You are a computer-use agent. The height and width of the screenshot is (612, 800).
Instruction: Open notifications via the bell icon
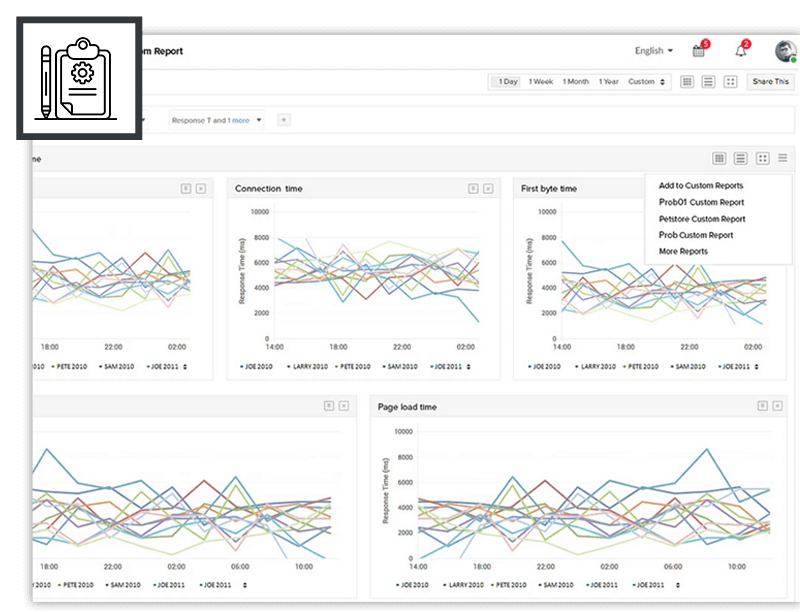740,50
